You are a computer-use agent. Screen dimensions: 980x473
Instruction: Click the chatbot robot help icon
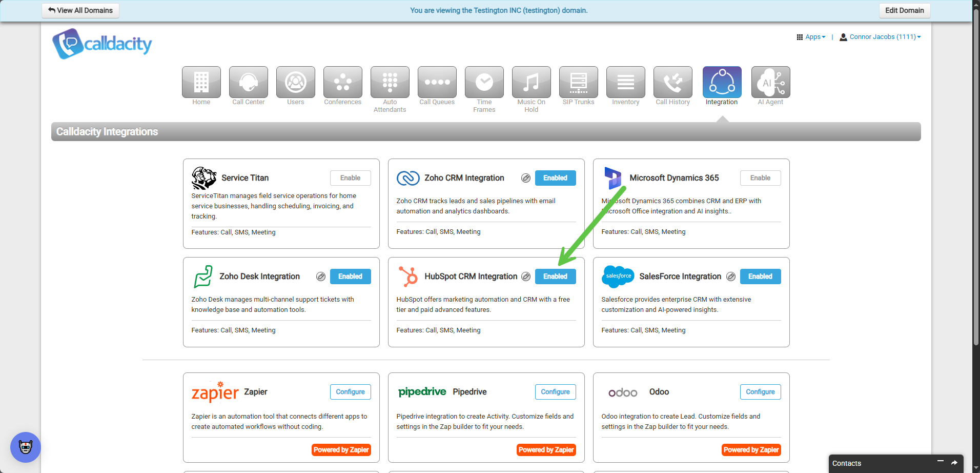(x=26, y=447)
